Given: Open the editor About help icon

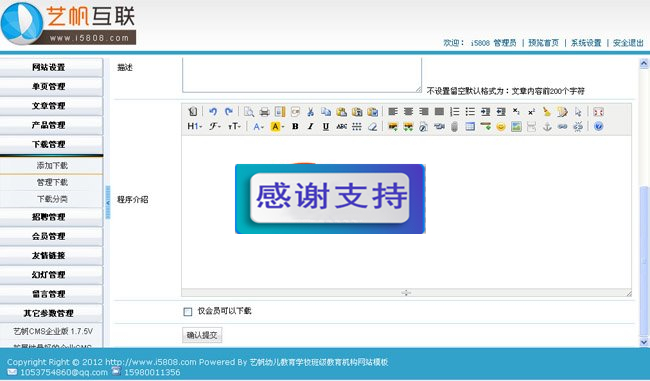Looking at the screenshot, I should pyautogui.click(x=598, y=126).
